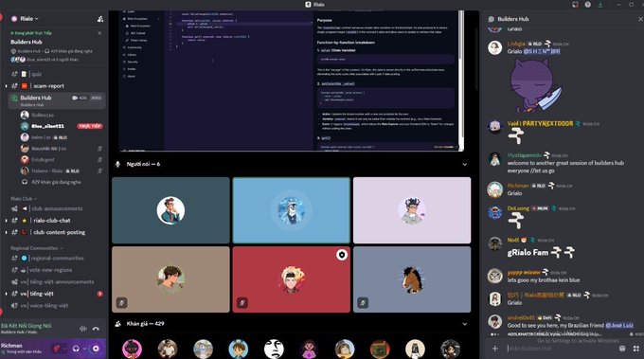The height and width of the screenshot is (359, 644).
Task: Collapse the audience section chevron
Action: pos(464,324)
